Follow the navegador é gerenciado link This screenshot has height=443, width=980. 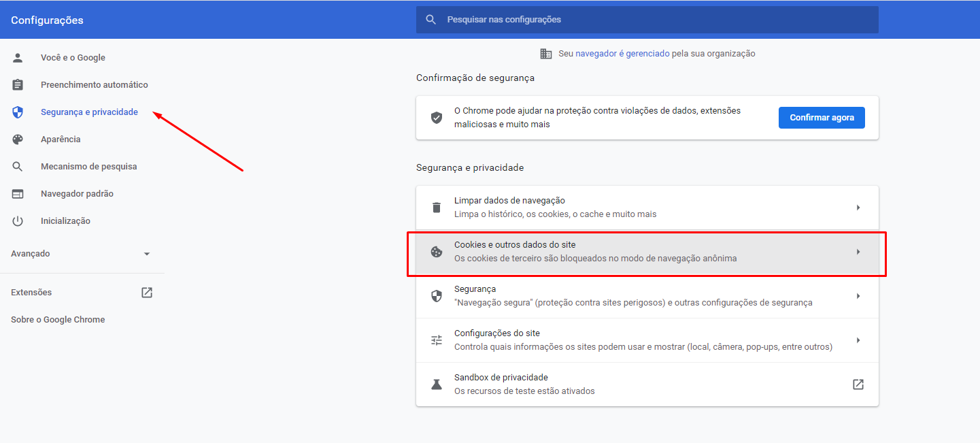622,53
